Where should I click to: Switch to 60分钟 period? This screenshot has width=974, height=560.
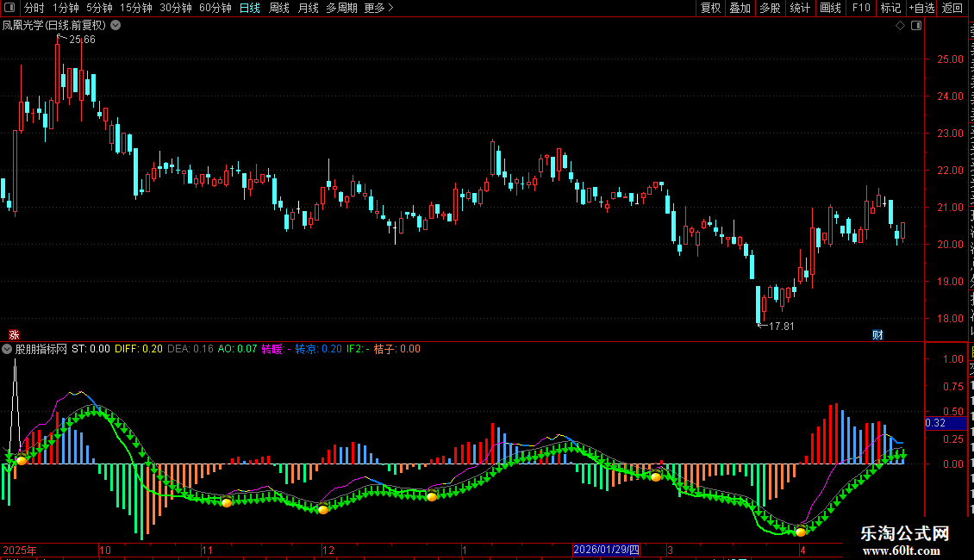[215, 8]
